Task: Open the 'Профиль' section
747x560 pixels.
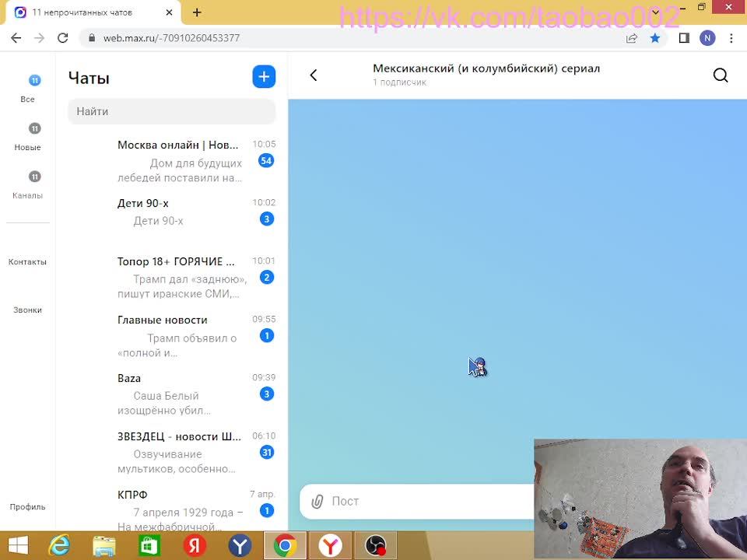Action: 28,506
